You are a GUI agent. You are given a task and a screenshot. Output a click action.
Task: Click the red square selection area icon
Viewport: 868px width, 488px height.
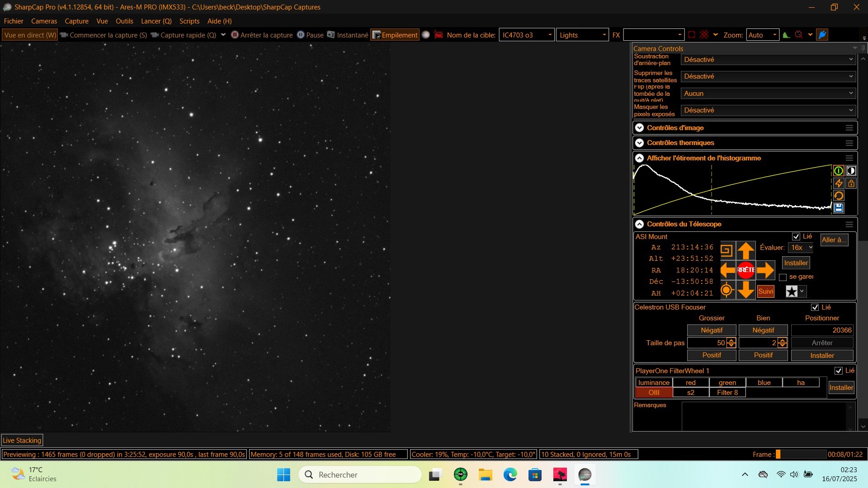pyautogui.click(x=691, y=35)
